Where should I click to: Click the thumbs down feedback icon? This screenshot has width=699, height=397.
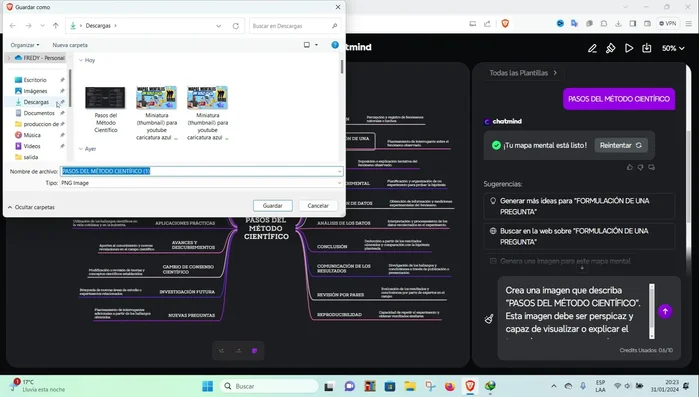(641, 168)
